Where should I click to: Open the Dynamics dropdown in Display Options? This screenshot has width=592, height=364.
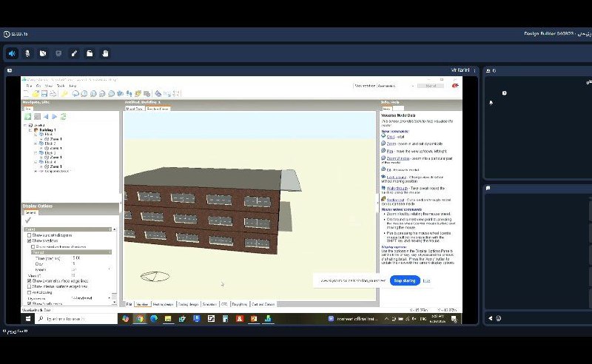click(x=110, y=298)
